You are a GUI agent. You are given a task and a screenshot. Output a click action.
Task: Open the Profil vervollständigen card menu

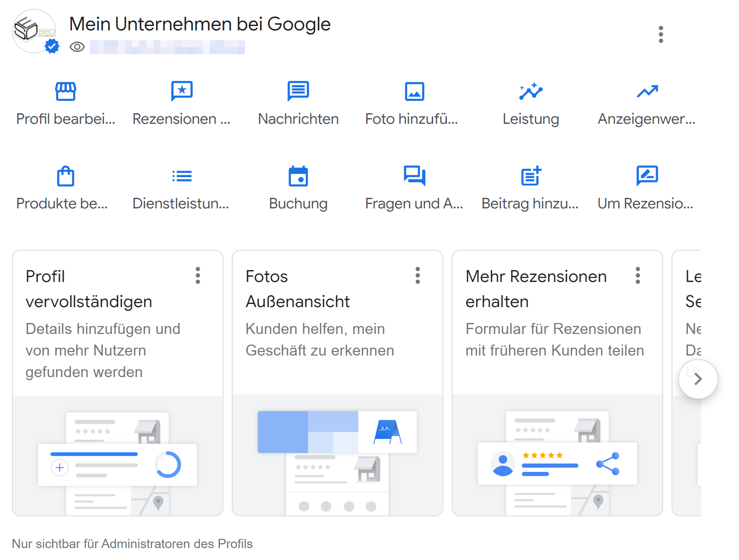198,276
